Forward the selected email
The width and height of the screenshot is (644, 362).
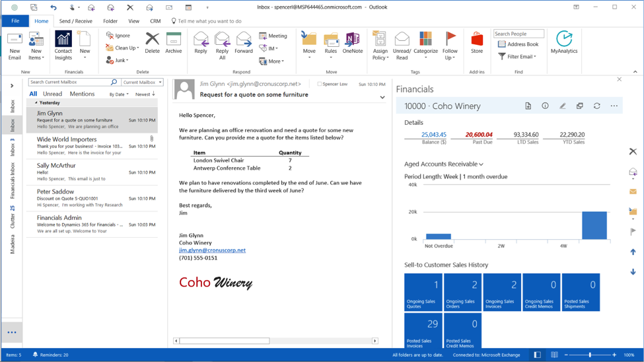pos(243,43)
